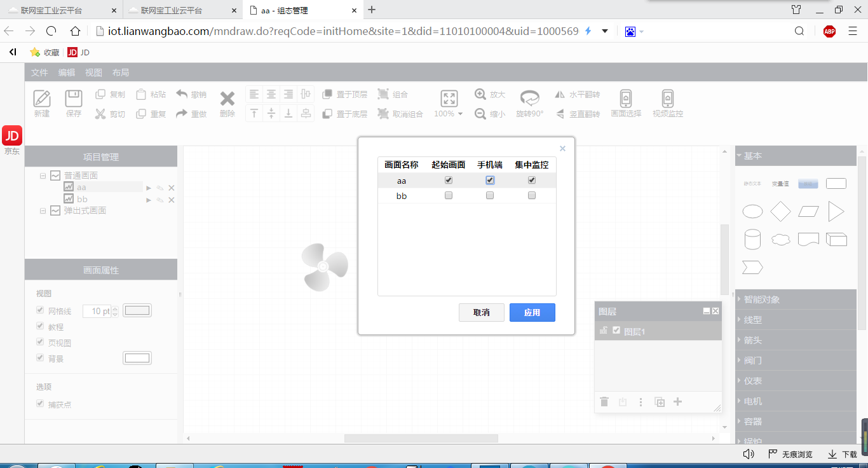Check 集中监控 for row bb

(532, 196)
